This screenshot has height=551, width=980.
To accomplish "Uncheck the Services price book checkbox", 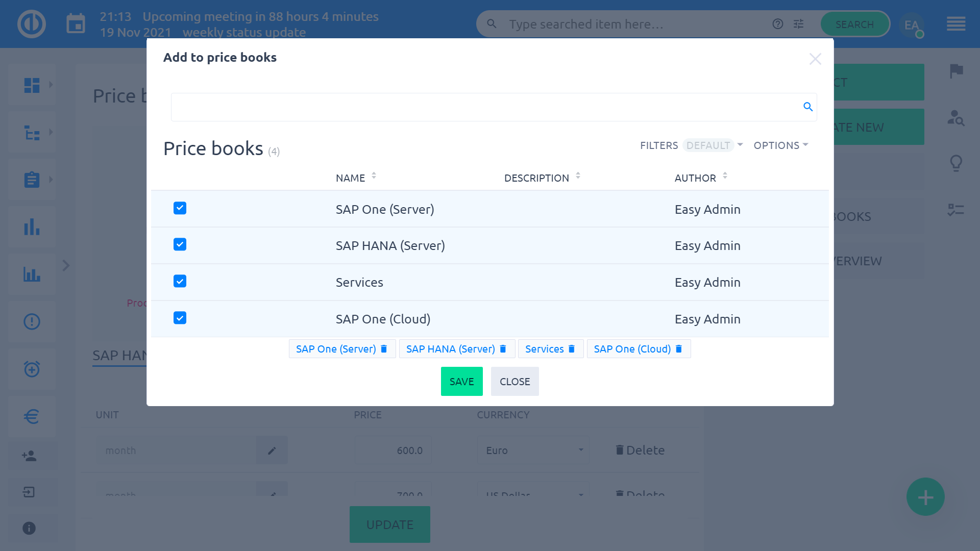I will (180, 281).
